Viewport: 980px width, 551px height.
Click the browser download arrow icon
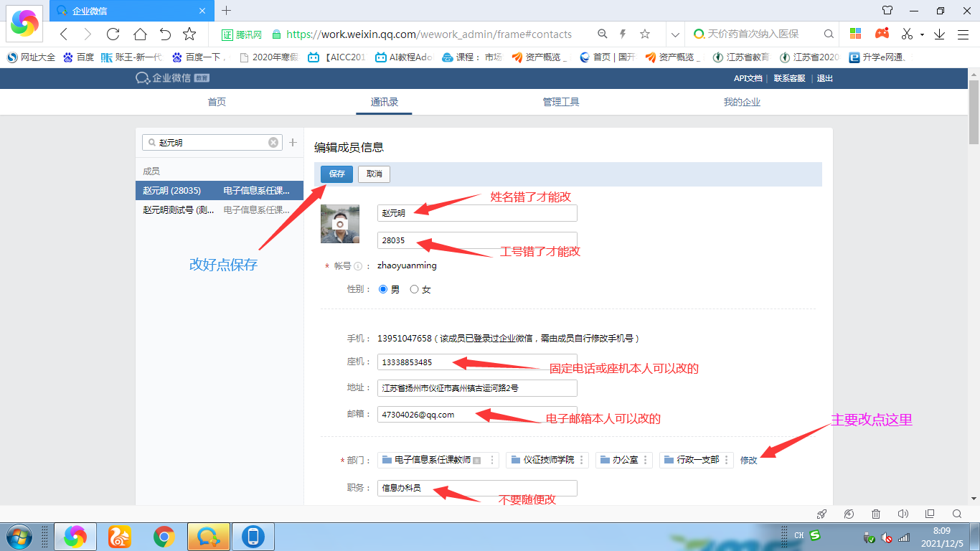[x=939, y=34]
